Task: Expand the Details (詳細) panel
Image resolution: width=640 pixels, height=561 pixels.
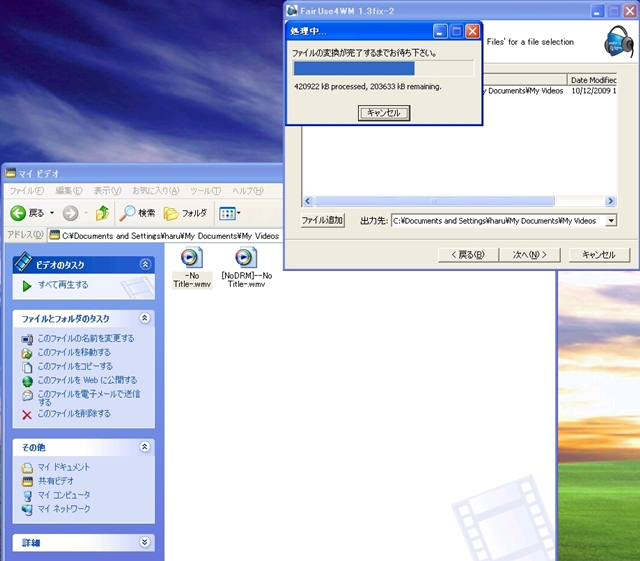Action: click(x=144, y=542)
